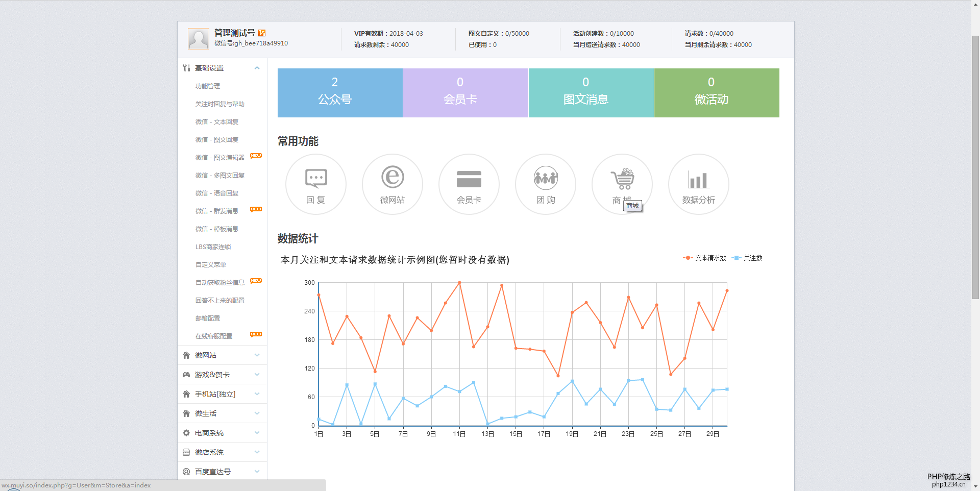
Task: Open 微信 - 文本回复 menu item
Action: coord(217,122)
